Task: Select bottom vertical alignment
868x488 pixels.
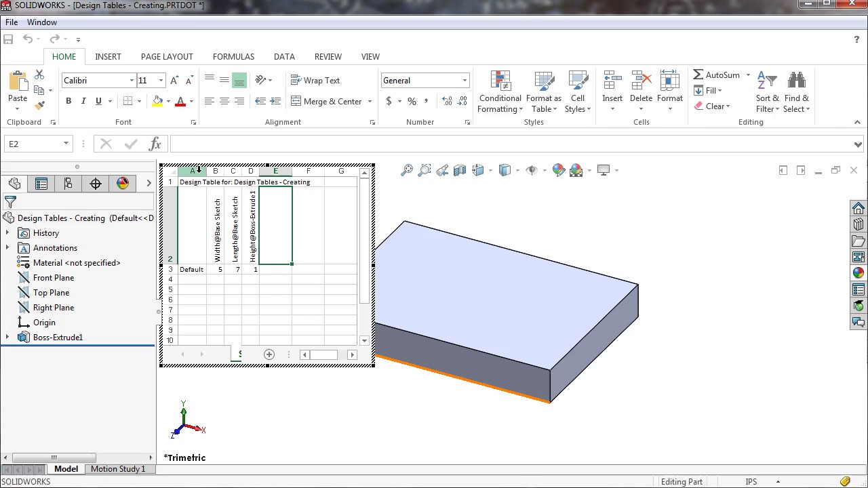Action: [239, 80]
